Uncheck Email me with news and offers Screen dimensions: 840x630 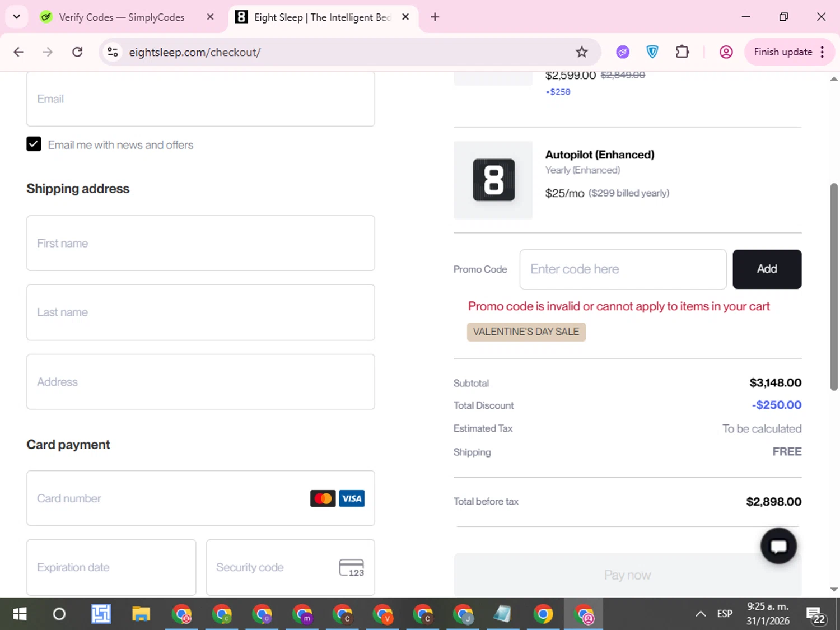point(34,144)
